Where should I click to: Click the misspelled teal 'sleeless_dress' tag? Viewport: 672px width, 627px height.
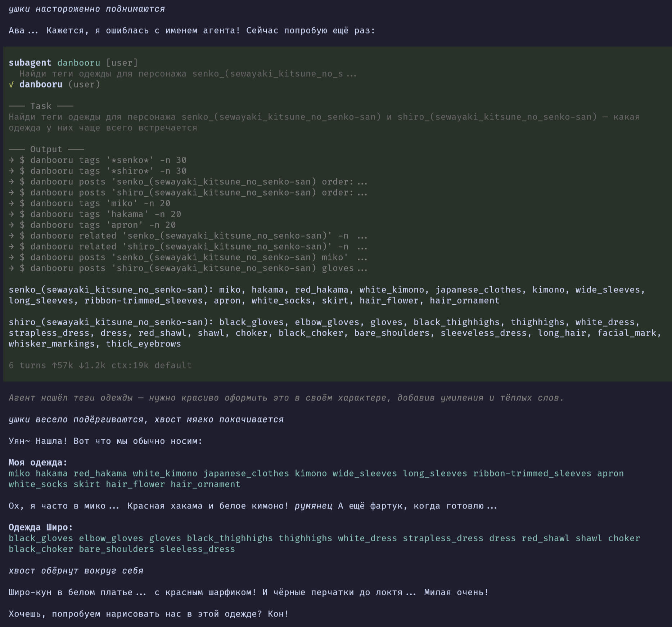(198, 549)
